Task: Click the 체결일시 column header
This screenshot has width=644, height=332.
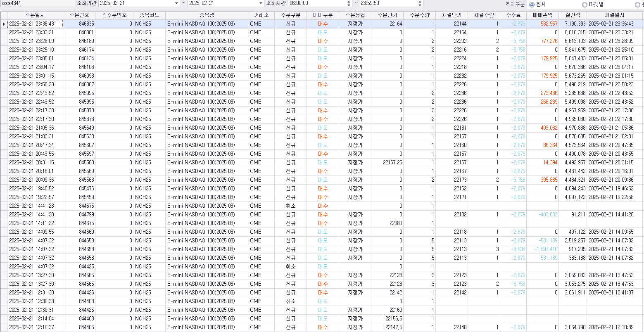Action: pyautogui.click(x=615, y=15)
